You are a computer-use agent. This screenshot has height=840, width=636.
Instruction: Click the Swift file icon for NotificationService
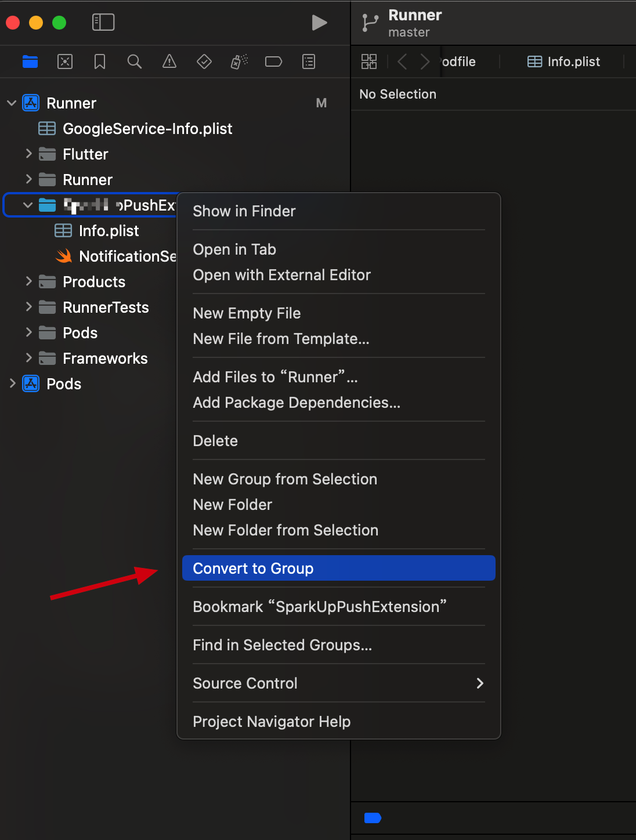point(64,256)
